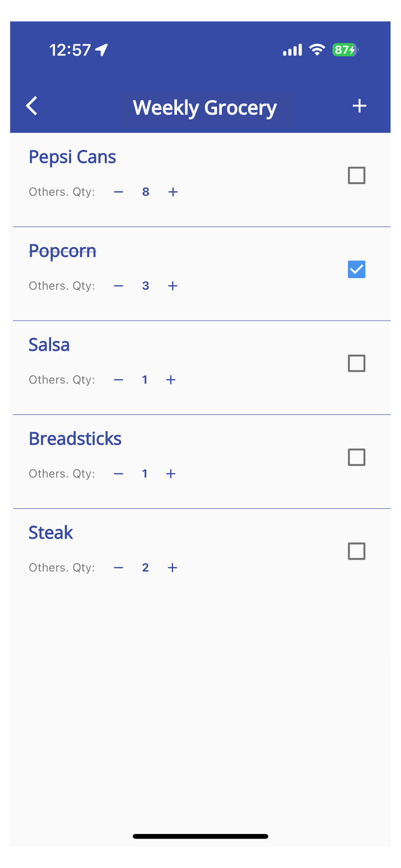The width and height of the screenshot is (401, 868).
Task: Tap the Popcorn quantity value
Action: [145, 285]
